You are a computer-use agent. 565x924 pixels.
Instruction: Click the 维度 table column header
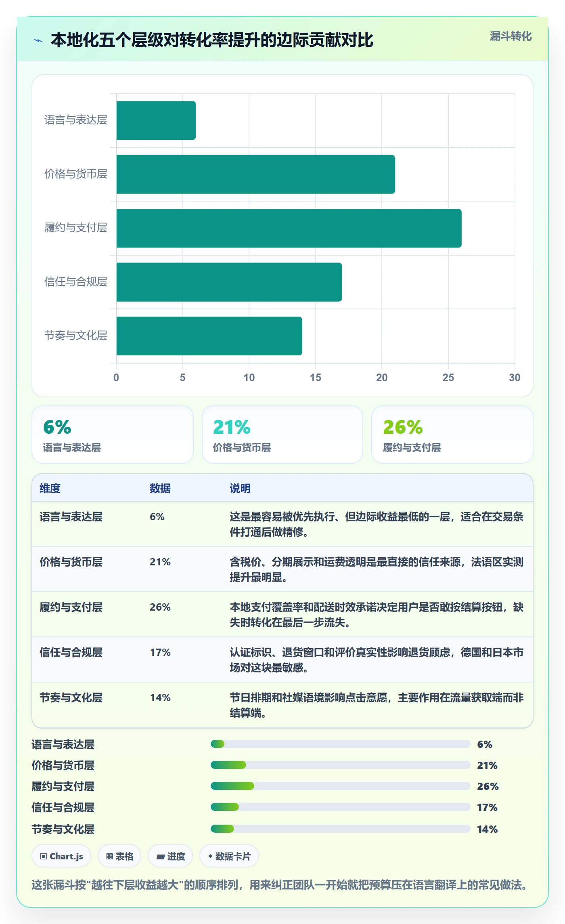point(50,488)
